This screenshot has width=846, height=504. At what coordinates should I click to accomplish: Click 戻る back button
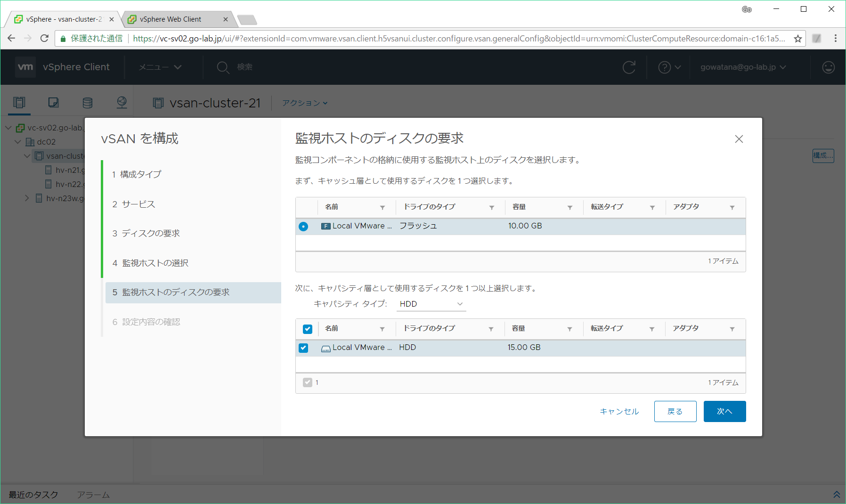tap(675, 411)
